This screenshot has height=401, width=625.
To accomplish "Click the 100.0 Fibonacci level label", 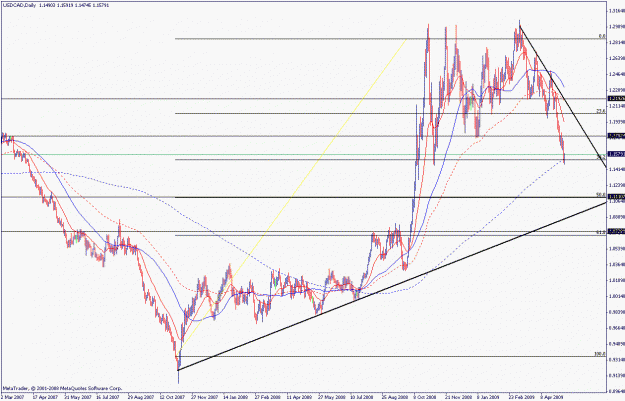I will click(600, 354).
